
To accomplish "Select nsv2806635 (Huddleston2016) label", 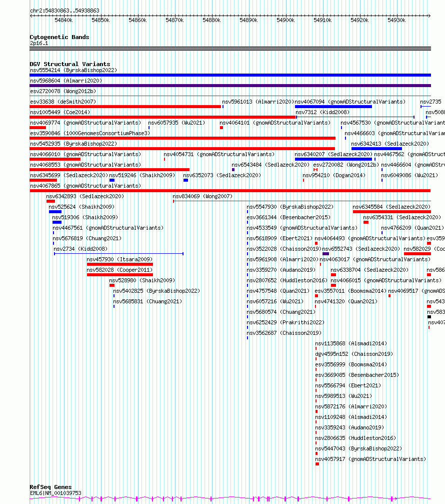I will tap(355, 438).
